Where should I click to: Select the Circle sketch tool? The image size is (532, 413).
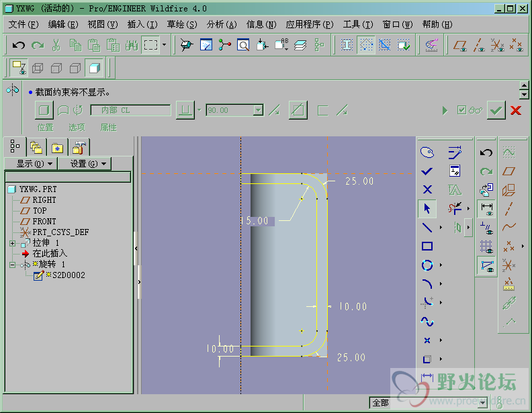coord(427,265)
